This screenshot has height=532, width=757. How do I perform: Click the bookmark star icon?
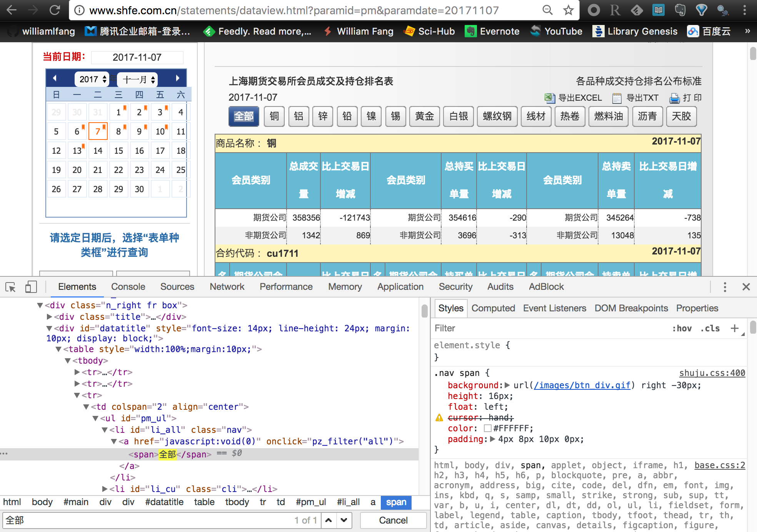coord(568,10)
